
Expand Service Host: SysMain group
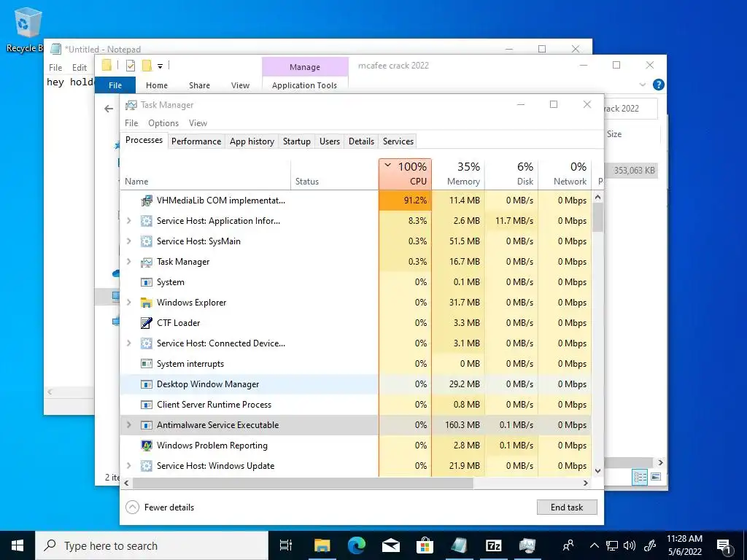pyautogui.click(x=128, y=241)
